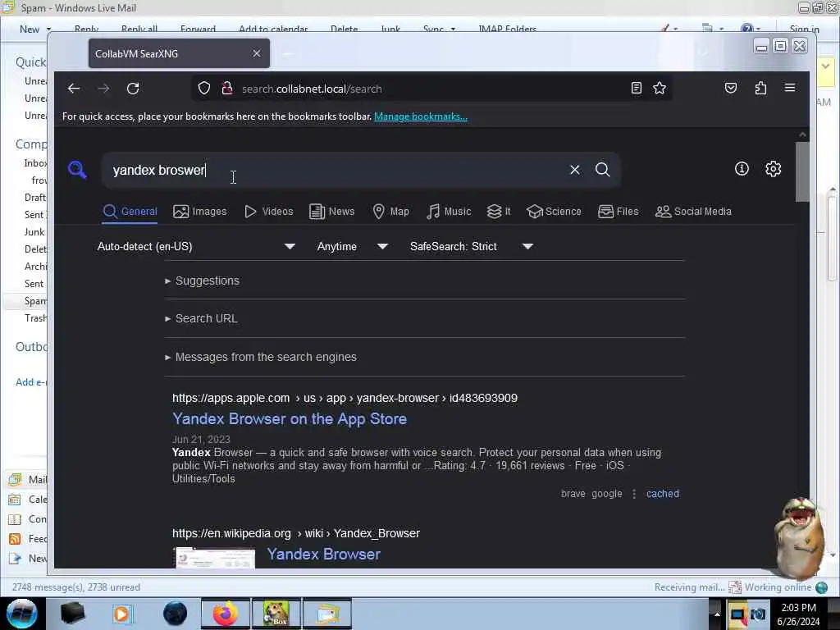Open Mail view in Live Mail sidebar
The width and height of the screenshot is (840, 630).
(x=28, y=479)
